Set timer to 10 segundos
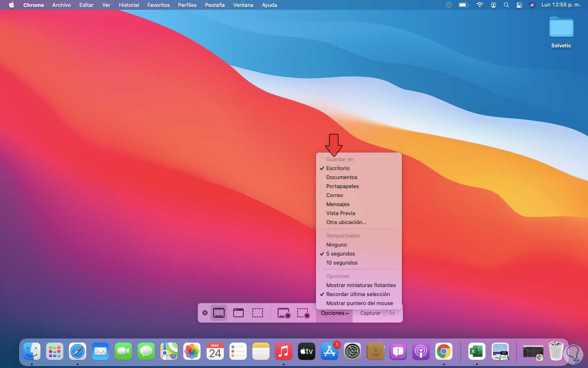The image size is (588, 368). pyautogui.click(x=342, y=263)
